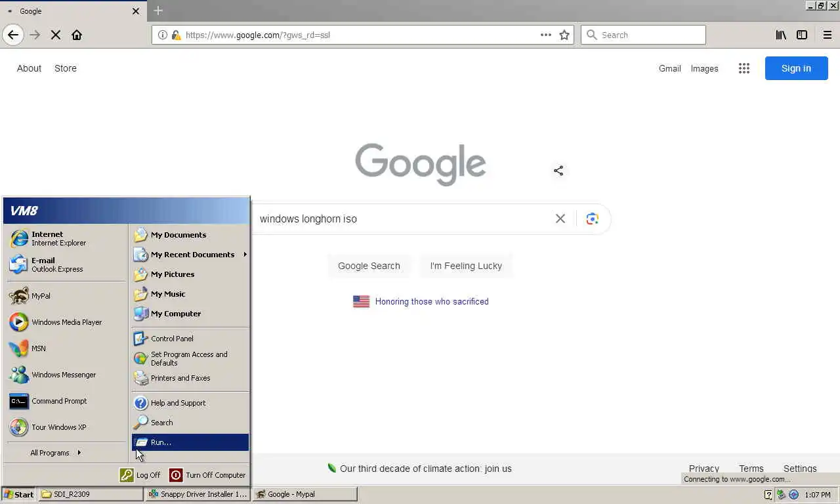Switch to Snappy Driver Installer taskbar item
Viewport: 840px width, 504px height.
198,494
